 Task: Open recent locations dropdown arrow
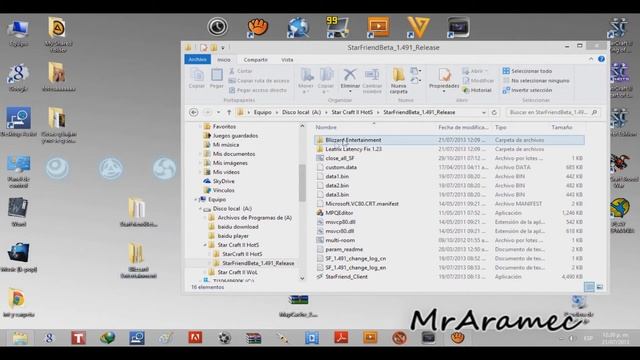[x=219, y=112]
